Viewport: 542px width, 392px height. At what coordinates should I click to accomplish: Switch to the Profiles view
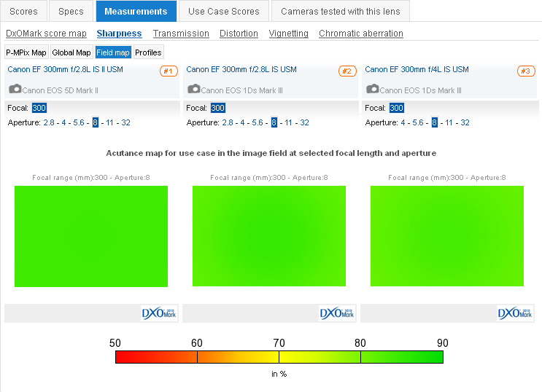[148, 52]
